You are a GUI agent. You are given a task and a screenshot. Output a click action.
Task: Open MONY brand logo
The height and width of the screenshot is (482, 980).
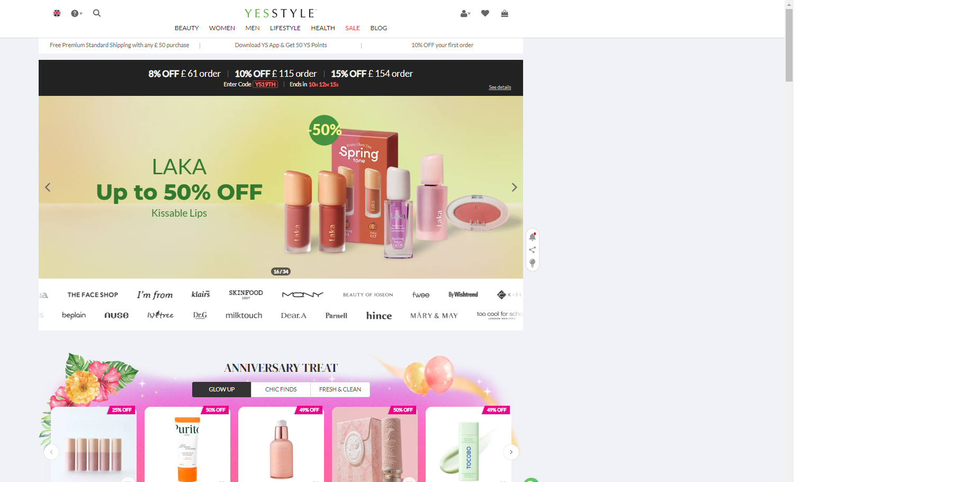302,294
